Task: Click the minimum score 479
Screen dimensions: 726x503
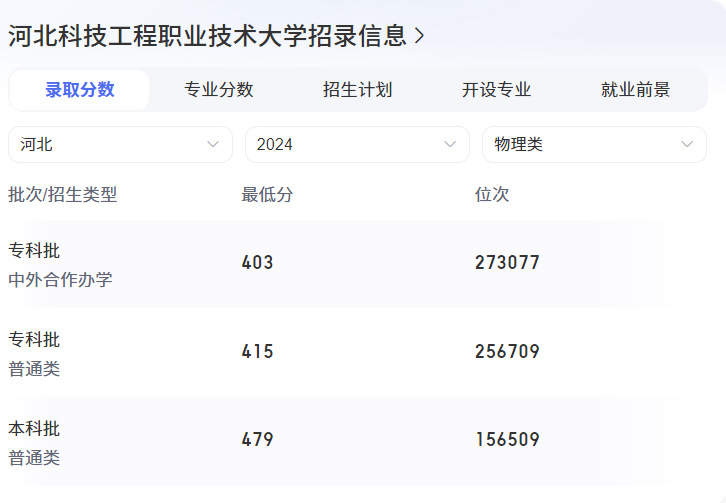Action: [257, 440]
